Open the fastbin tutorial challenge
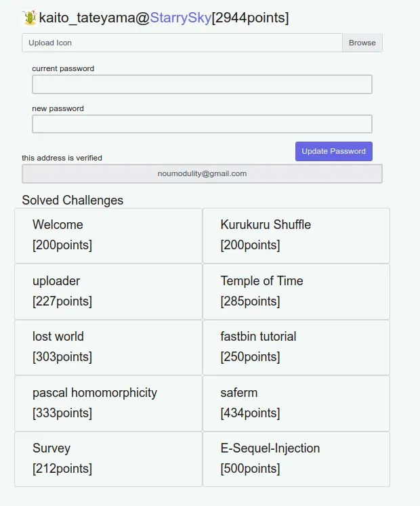 [x=296, y=347]
